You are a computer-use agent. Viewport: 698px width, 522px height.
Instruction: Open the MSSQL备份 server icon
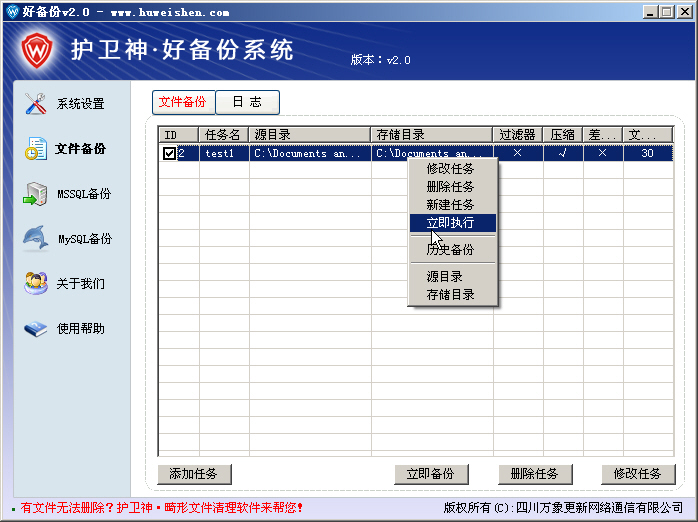point(36,194)
